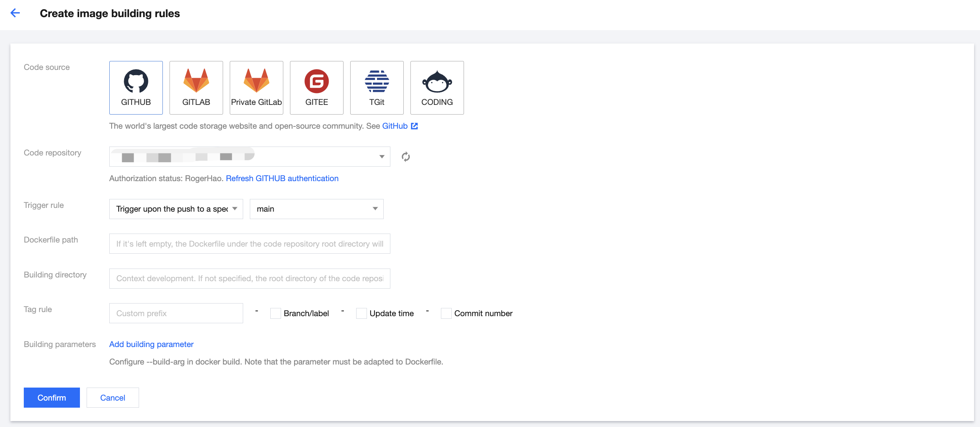Select the CODING code source tile
980x427 pixels.
pyautogui.click(x=437, y=87)
